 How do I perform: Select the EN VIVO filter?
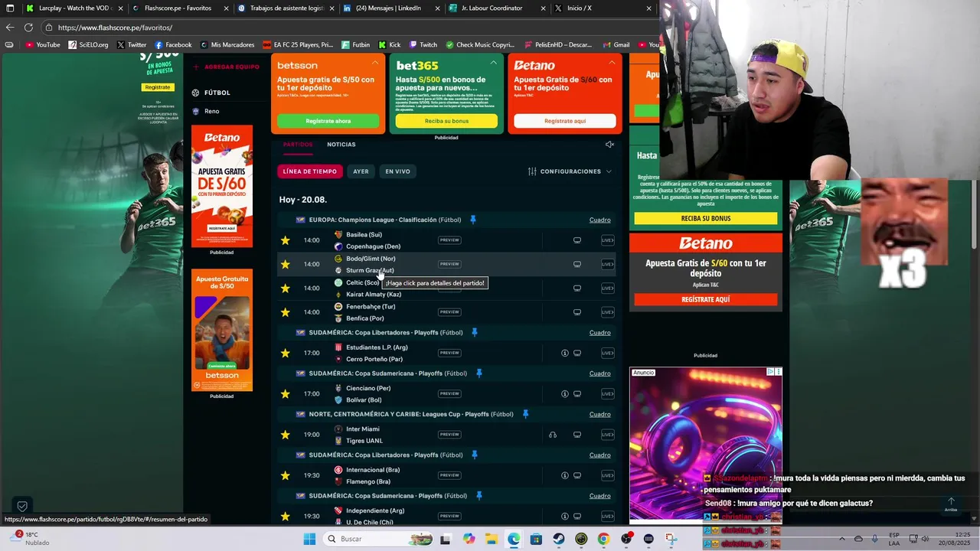pos(397,171)
